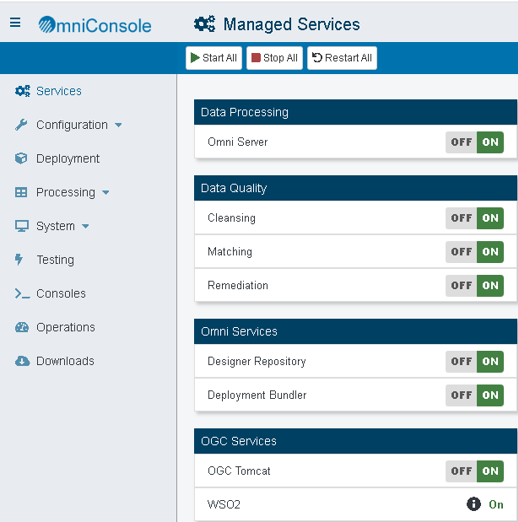Click the Restart All button
The image size is (518, 522).
[342, 58]
